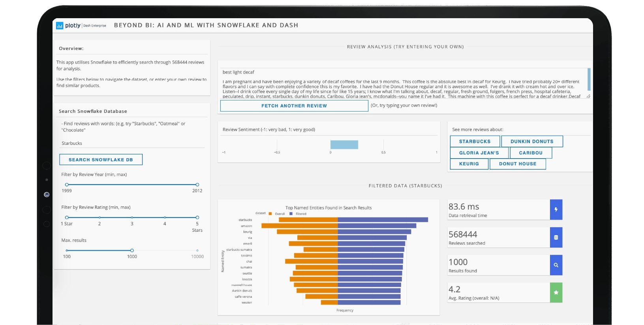The width and height of the screenshot is (644, 325).
Task: Click the keurig filtered blue bar
Action: click(374, 232)
